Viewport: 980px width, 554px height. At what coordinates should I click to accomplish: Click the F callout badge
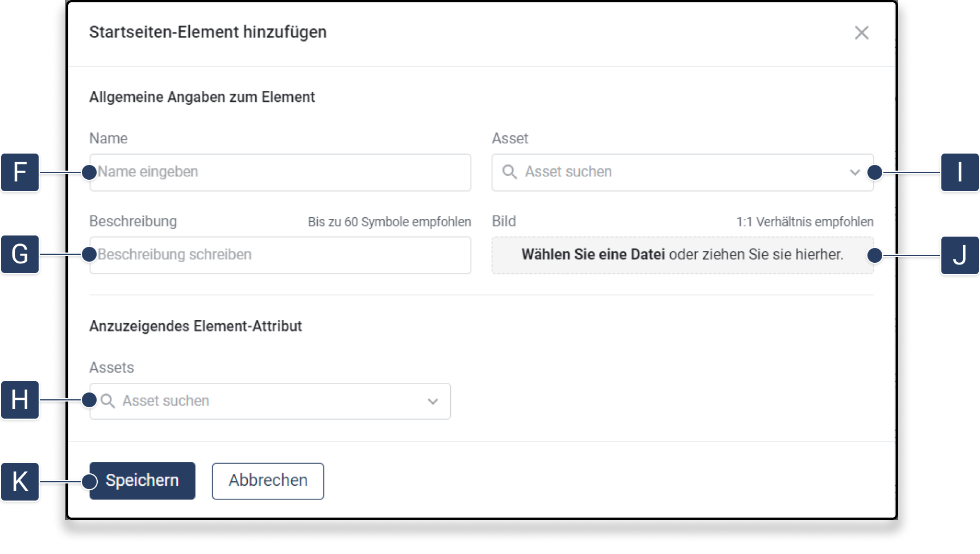click(20, 172)
